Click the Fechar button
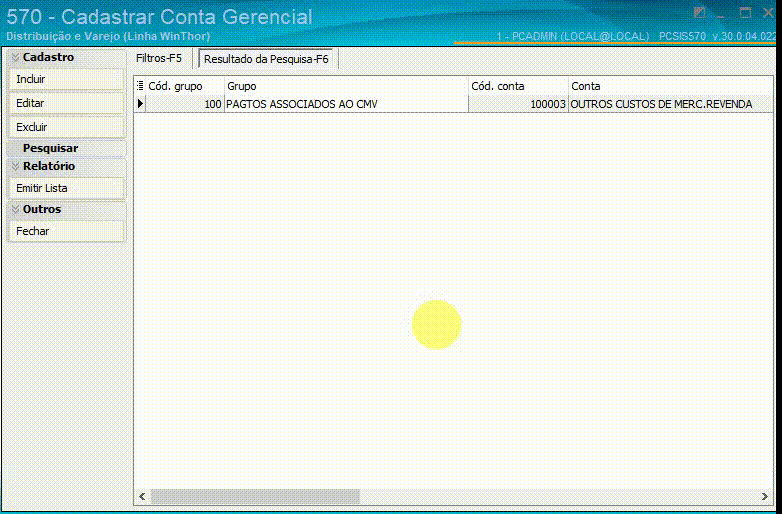 (x=66, y=231)
